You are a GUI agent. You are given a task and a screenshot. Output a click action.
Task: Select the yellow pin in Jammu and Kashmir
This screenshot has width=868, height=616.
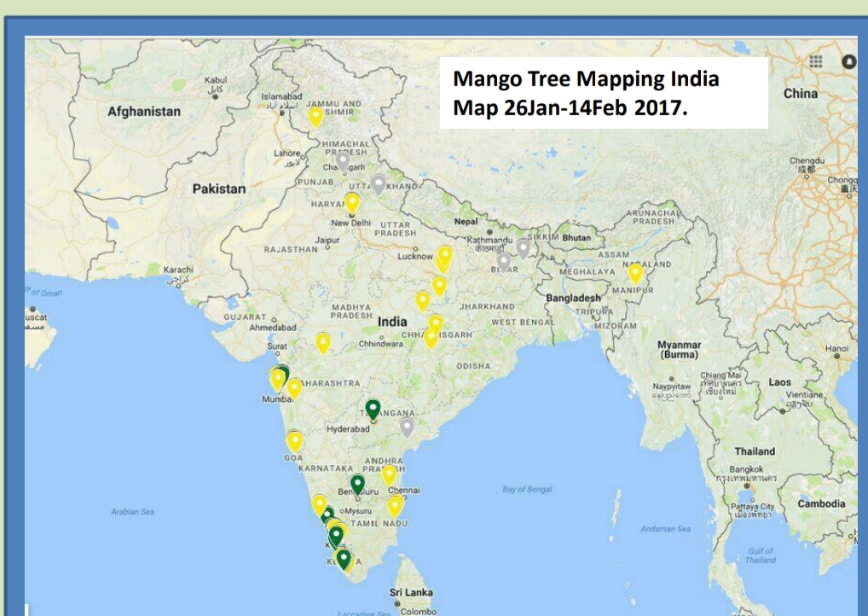(315, 116)
